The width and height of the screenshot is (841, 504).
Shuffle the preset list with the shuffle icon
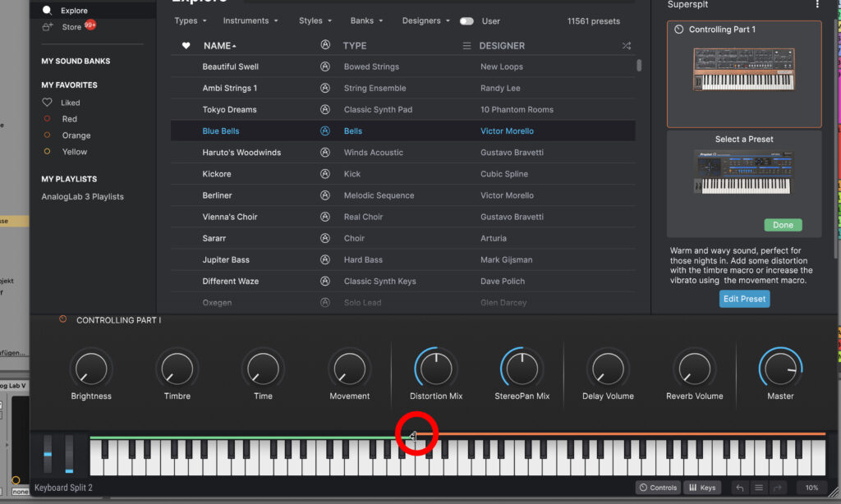627,46
